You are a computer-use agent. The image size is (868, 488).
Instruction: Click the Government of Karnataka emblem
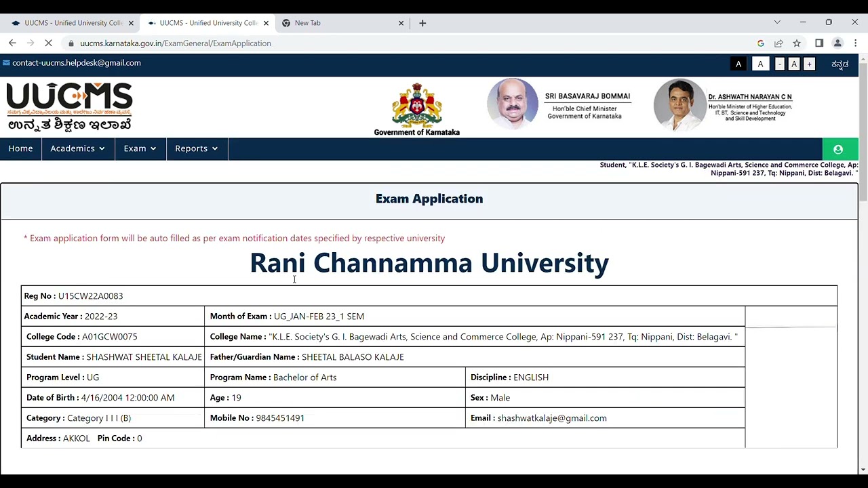coord(417,108)
